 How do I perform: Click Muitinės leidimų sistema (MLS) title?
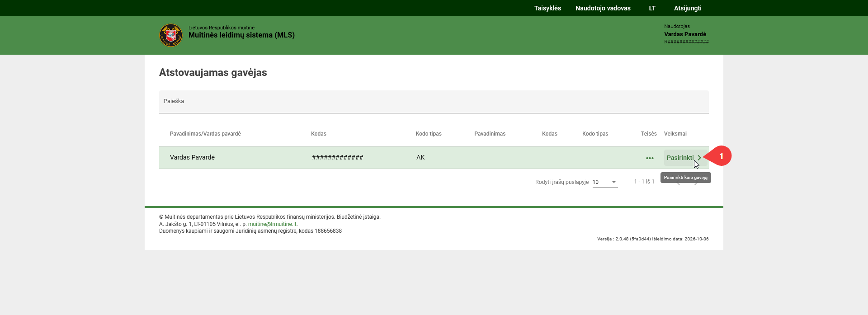coord(241,35)
